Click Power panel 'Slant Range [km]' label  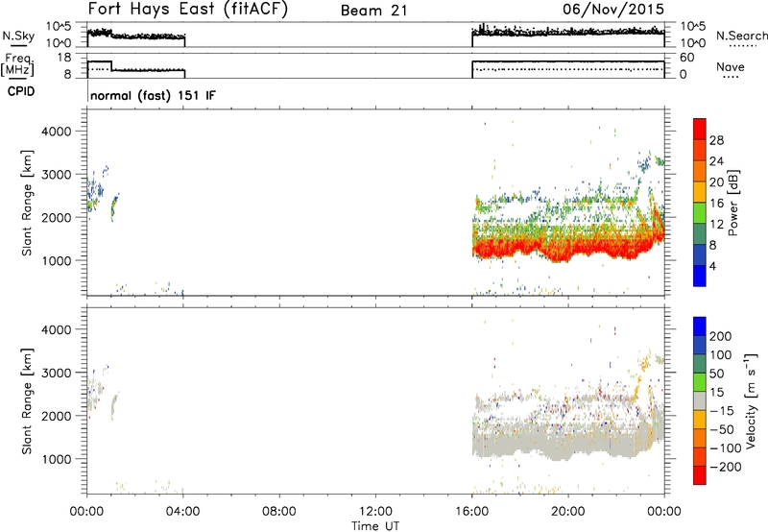point(27,203)
